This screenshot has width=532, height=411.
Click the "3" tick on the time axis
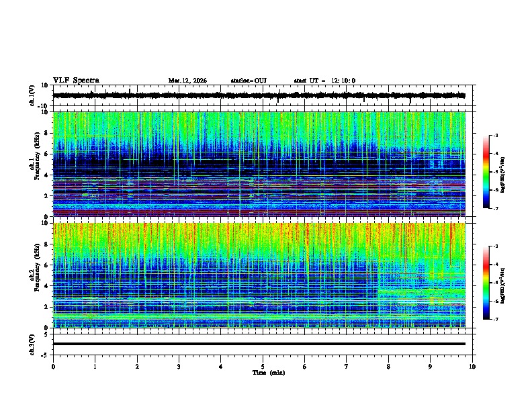179,367
